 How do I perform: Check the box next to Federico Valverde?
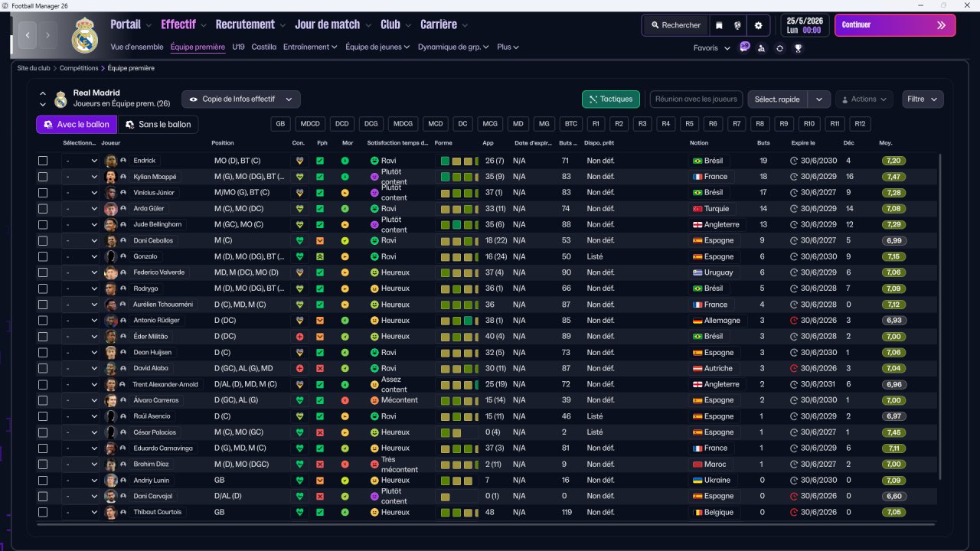point(43,272)
